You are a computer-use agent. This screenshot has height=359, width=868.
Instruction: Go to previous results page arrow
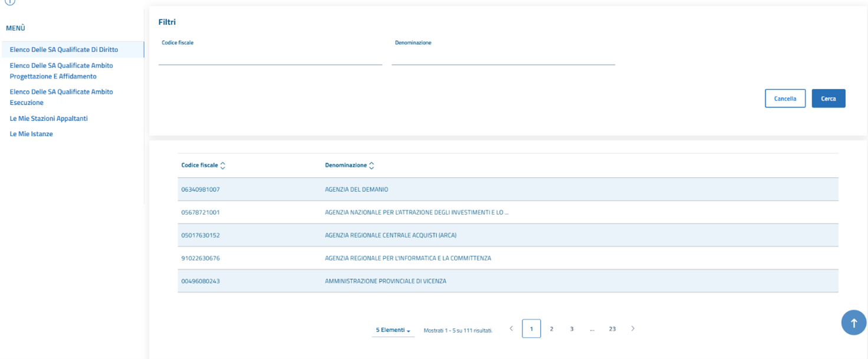click(511, 328)
